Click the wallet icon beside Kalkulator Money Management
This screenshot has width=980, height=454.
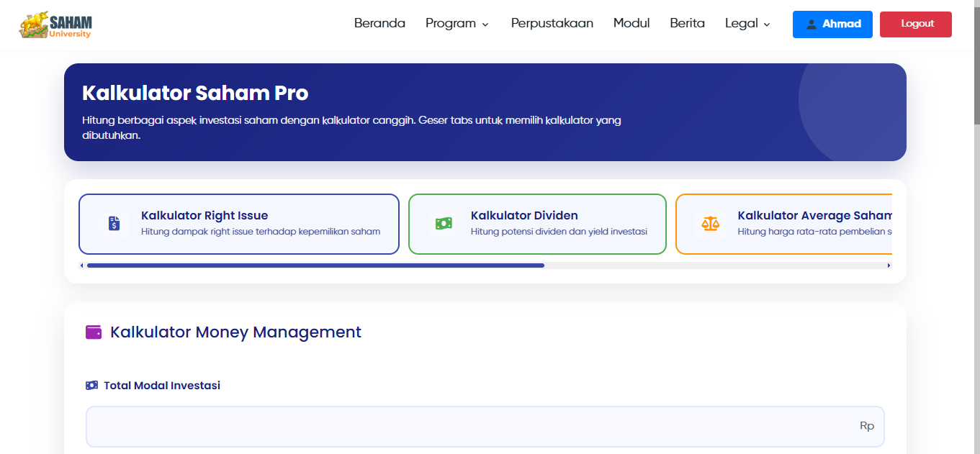click(94, 332)
